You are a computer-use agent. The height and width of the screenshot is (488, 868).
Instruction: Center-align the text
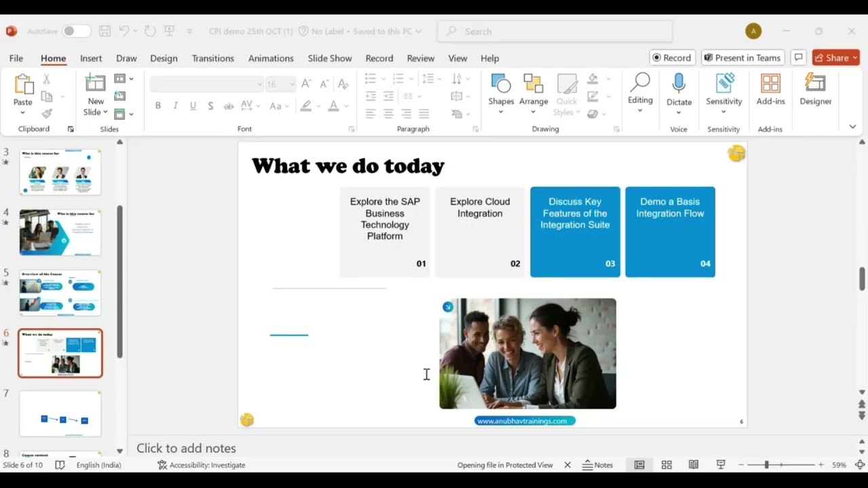pyautogui.click(x=389, y=114)
